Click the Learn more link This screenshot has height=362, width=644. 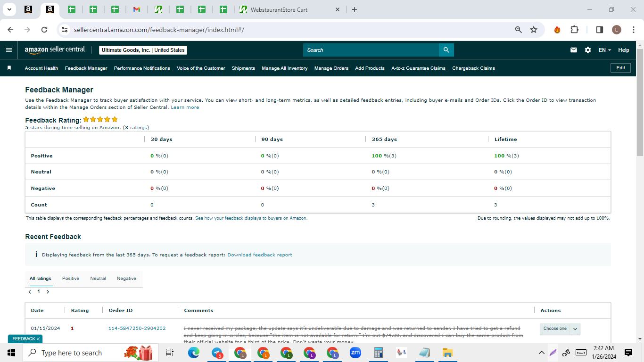pos(185,107)
